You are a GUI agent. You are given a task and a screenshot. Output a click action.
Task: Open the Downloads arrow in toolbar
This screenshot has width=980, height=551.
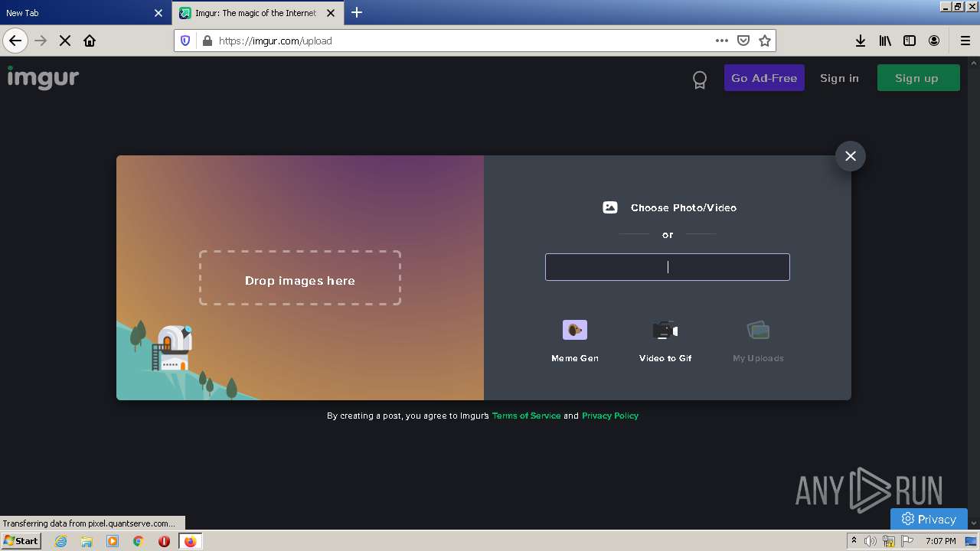click(861, 41)
